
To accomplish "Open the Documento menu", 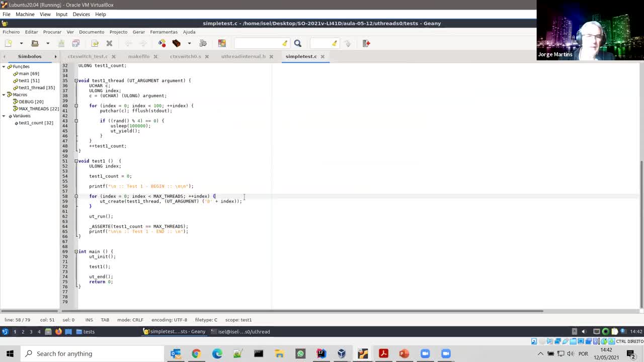I will point(92,32).
